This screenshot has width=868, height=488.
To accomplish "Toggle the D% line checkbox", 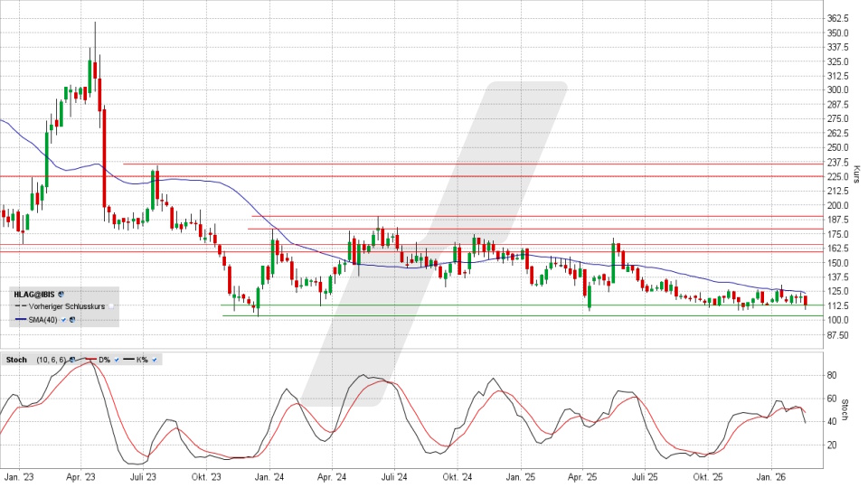I will pos(117,361).
